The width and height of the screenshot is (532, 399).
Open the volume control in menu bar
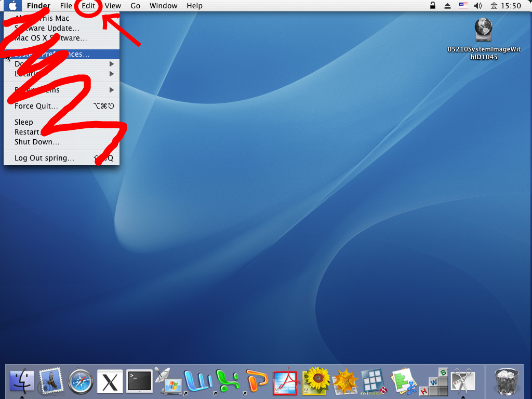click(x=478, y=6)
